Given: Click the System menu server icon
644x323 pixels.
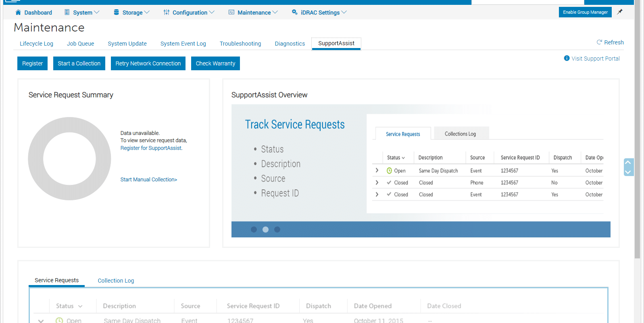Looking at the screenshot, I should [67, 13].
